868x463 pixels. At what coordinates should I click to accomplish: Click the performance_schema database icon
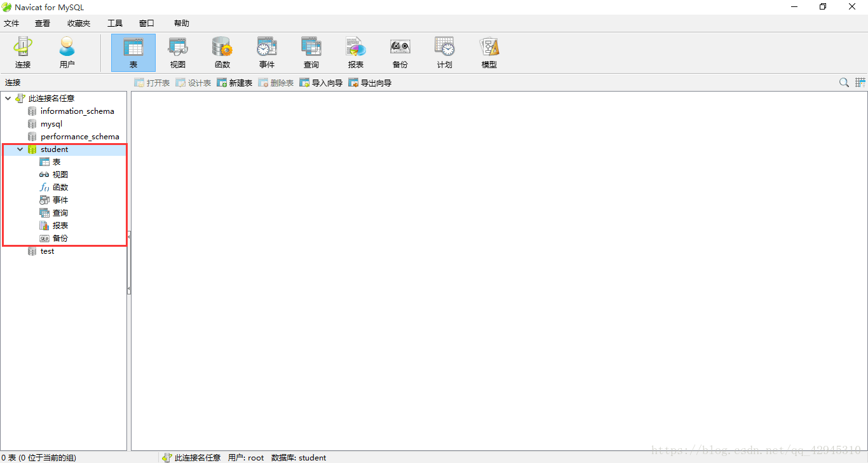click(x=32, y=137)
